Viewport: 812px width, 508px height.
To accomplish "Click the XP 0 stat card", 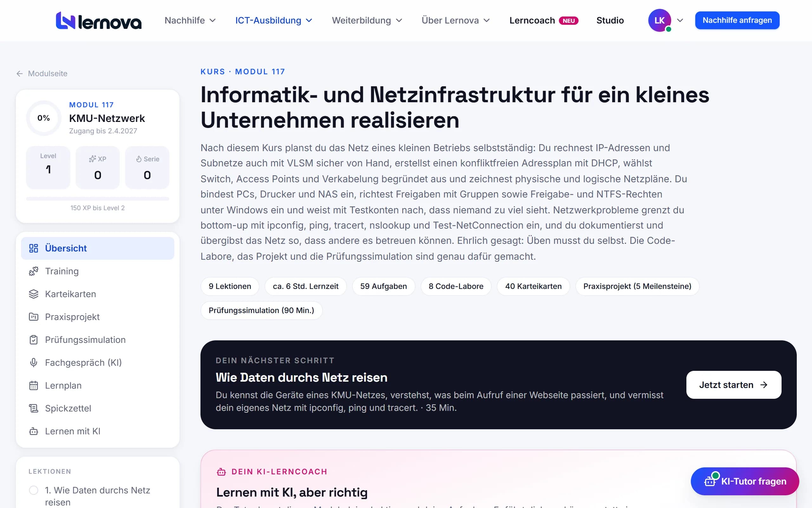I will 98,167.
